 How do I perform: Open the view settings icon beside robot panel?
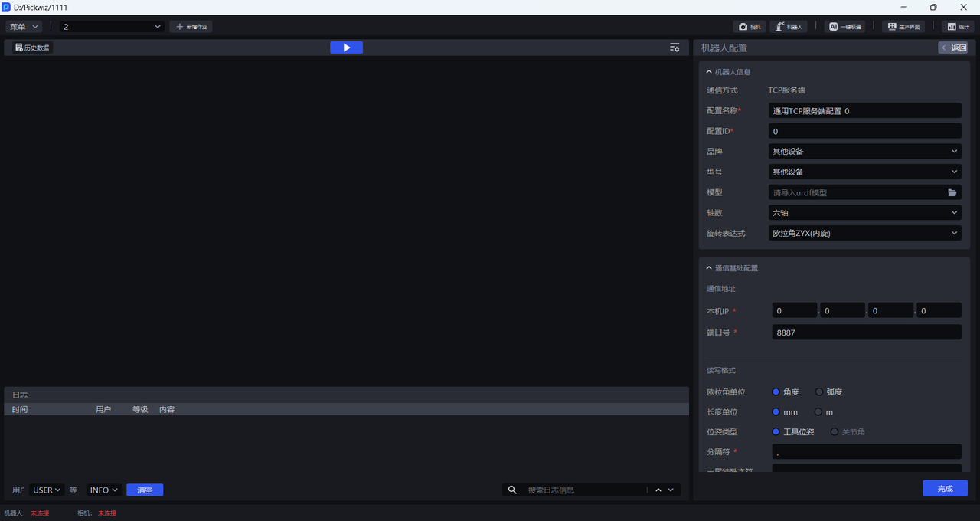click(674, 48)
